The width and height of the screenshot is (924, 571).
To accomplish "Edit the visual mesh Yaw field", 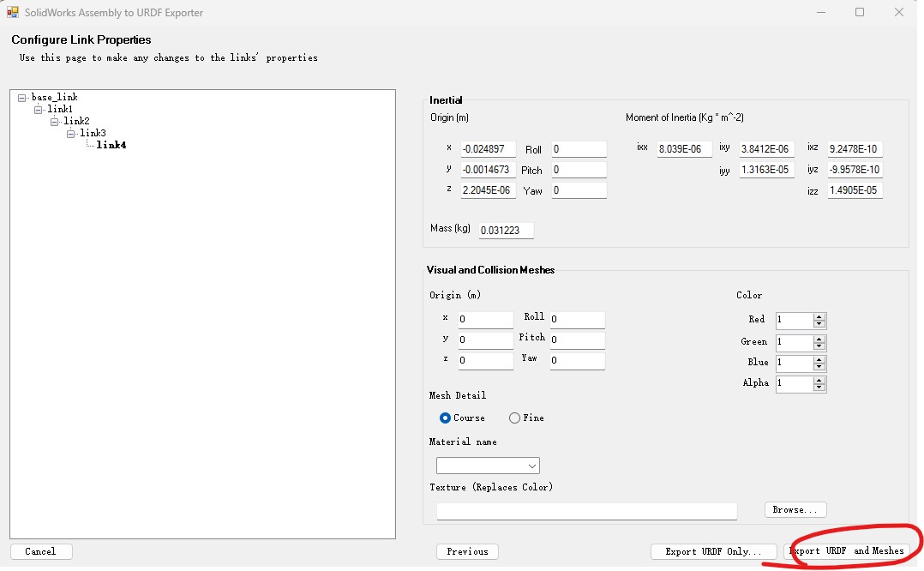I will click(x=578, y=361).
